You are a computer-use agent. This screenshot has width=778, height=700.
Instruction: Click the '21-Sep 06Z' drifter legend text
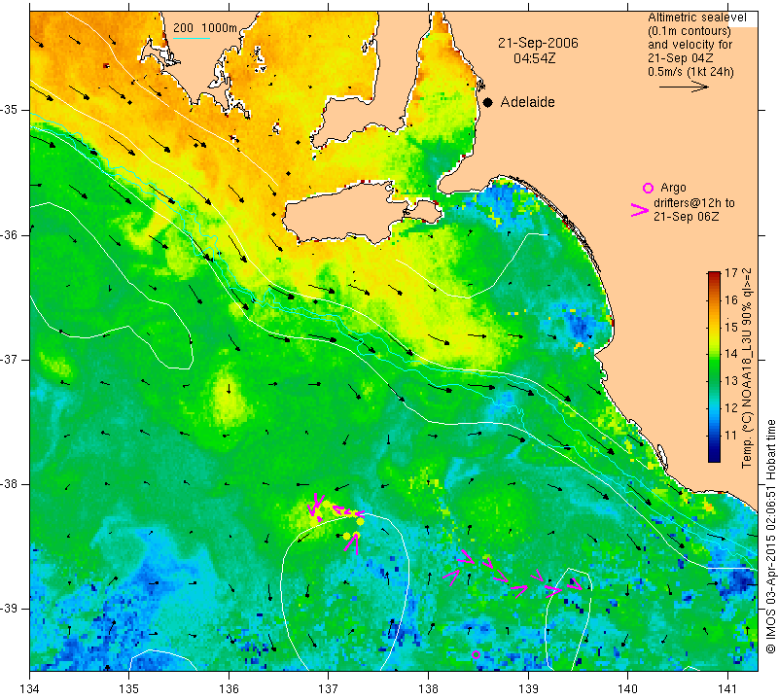[687, 217]
